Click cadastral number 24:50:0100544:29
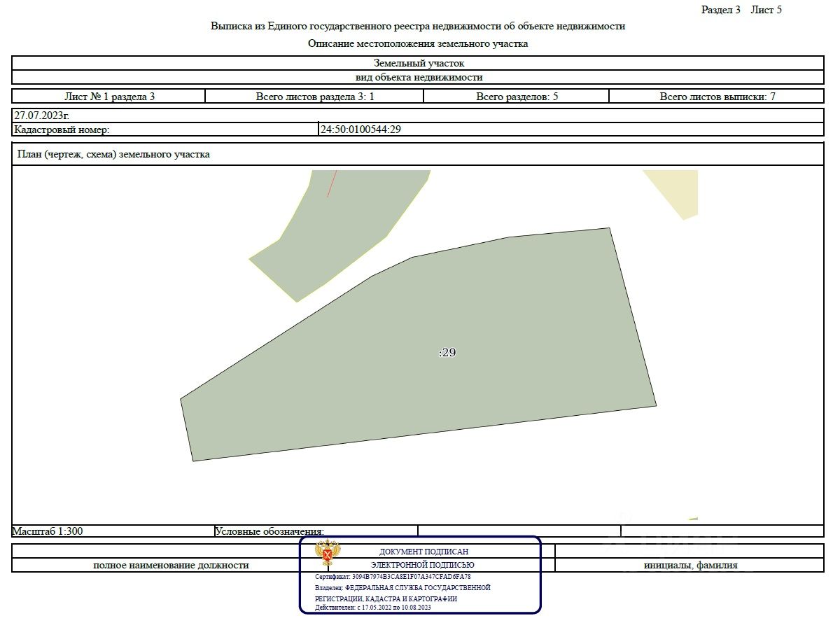The image size is (840, 630). 360,129
